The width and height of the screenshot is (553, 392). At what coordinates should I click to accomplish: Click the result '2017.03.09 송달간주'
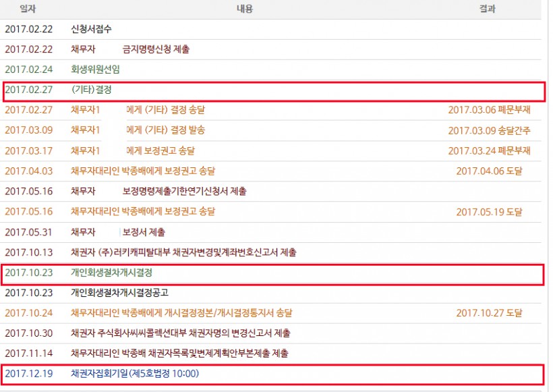(x=489, y=130)
